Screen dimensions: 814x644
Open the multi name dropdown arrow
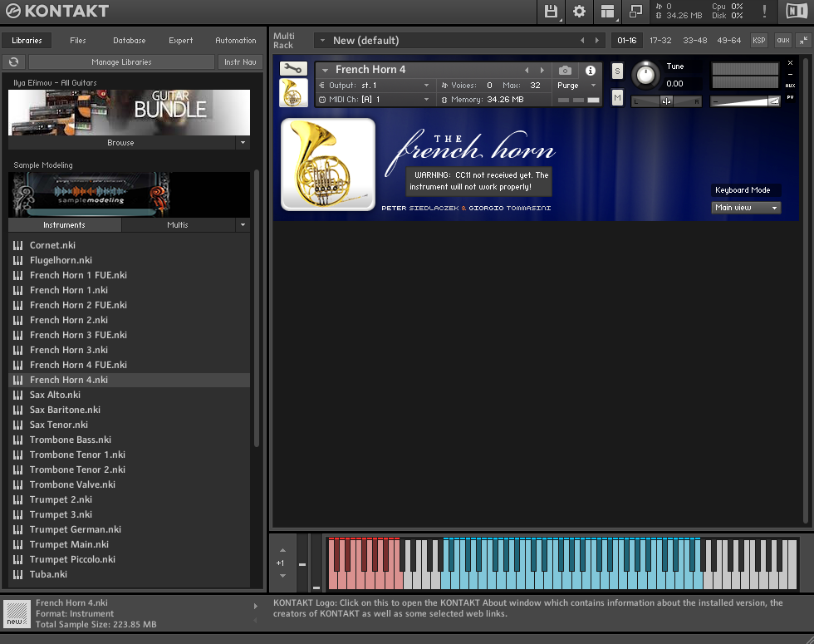(322, 40)
